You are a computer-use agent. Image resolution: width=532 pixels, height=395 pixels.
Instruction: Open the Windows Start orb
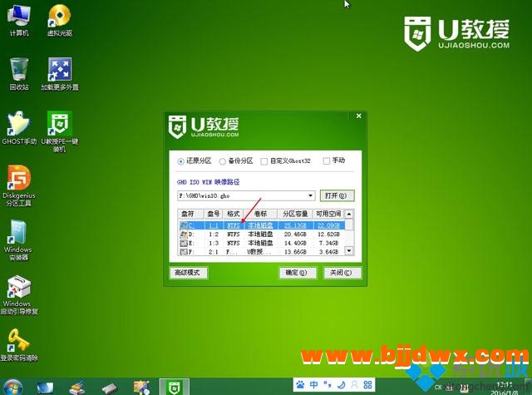(13, 388)
